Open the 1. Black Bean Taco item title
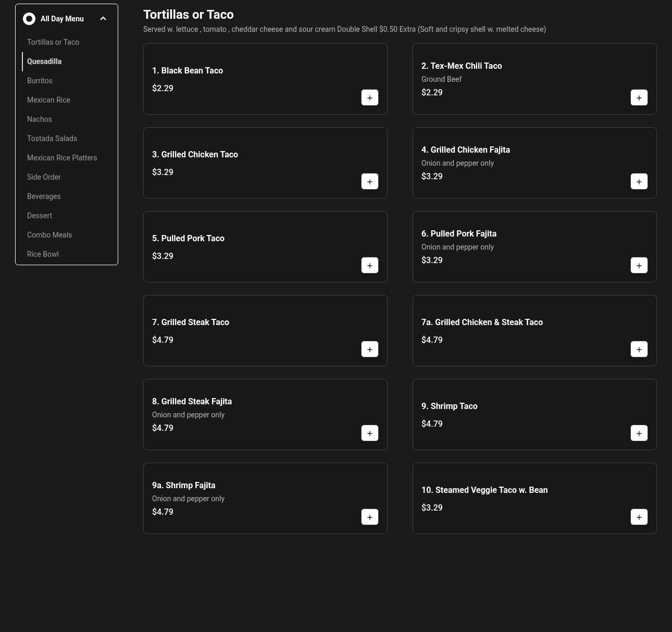 point(188,71)
